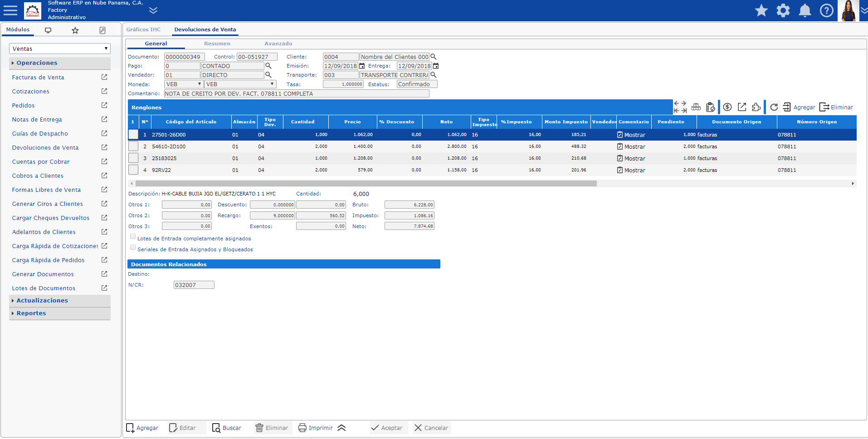Click the puzzle piece icon in Renglones toolbar
Screen dimensions: 868x439
(756, 107)
